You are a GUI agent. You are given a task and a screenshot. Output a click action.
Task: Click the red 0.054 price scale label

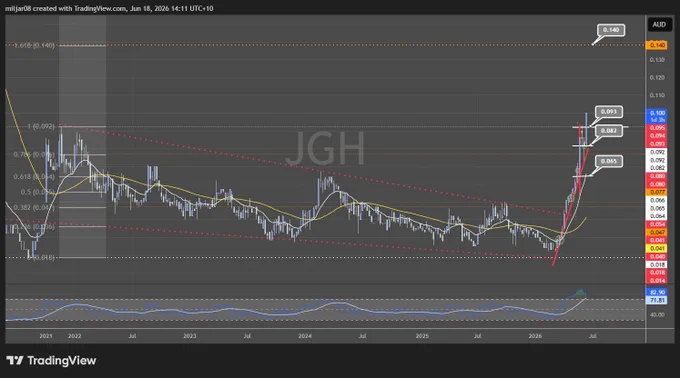(x=657, y=224)
